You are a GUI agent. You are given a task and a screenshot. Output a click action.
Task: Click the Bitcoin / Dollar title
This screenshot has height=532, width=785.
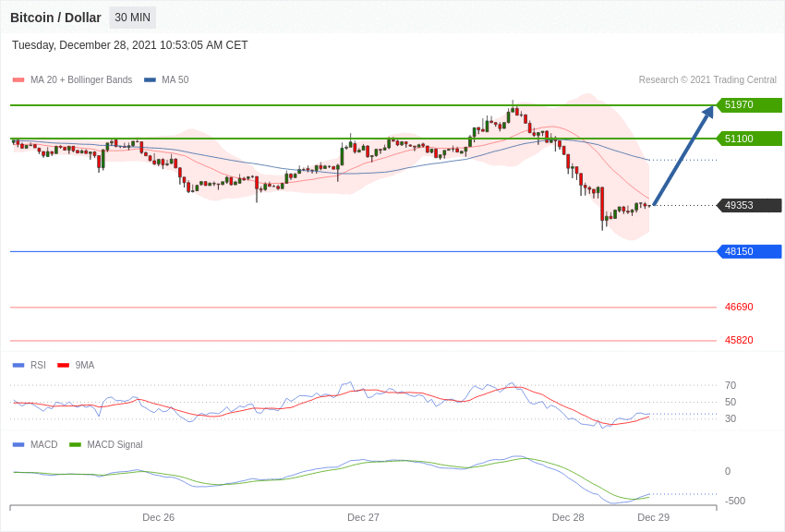[55, 18]
